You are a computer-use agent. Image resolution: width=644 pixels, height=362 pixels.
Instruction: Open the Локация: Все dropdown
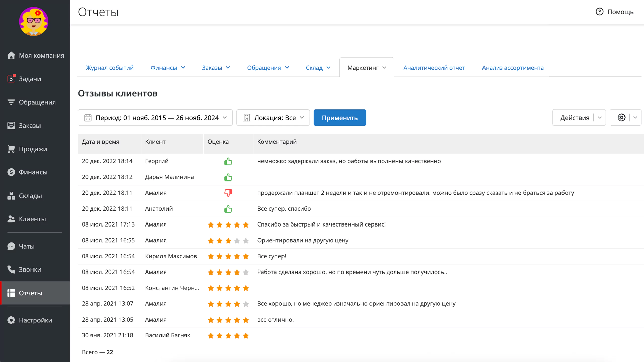click(273, 118)
